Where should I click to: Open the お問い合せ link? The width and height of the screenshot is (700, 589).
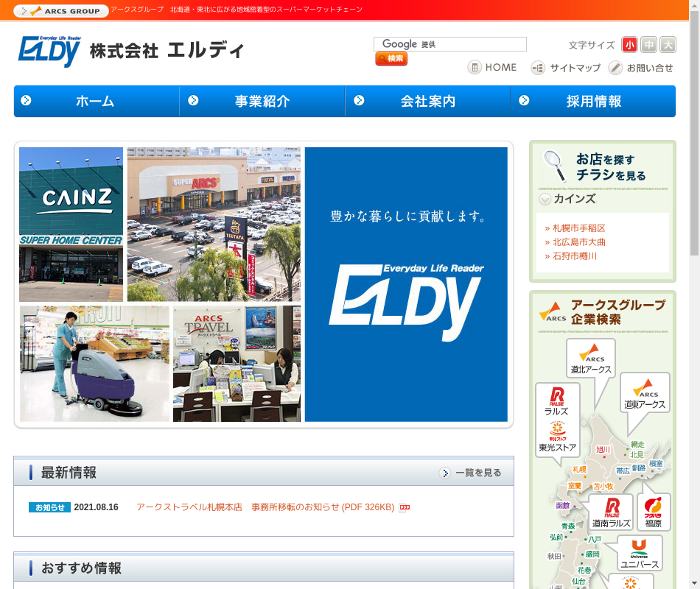pyautogui.click(x=650, y=68)
